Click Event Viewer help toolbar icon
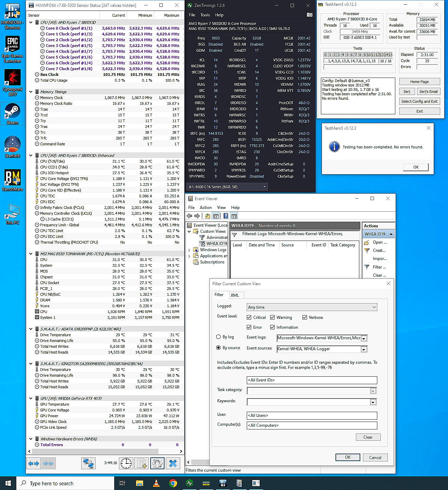Screen dimensions: 448x490 tap(226, 216)
